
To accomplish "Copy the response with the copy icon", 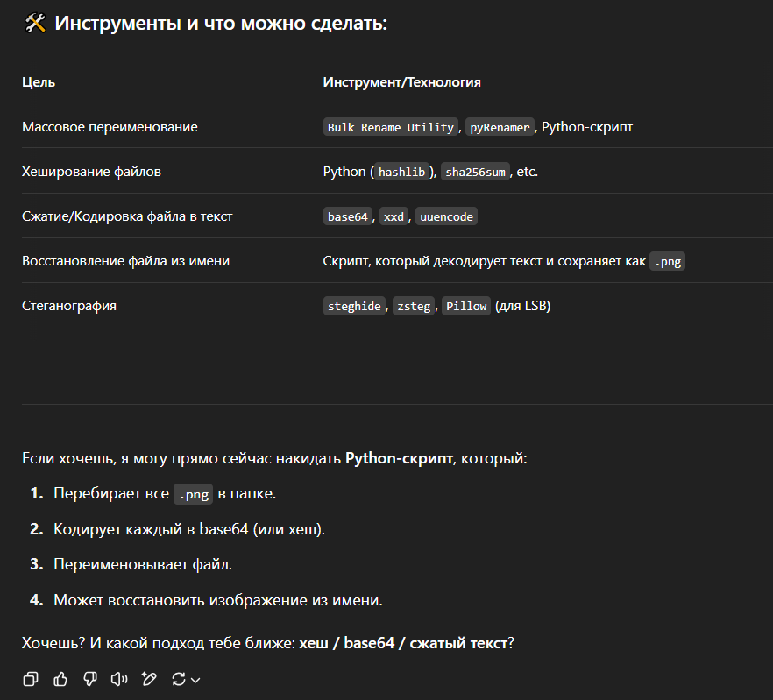I will click(31, 679).
